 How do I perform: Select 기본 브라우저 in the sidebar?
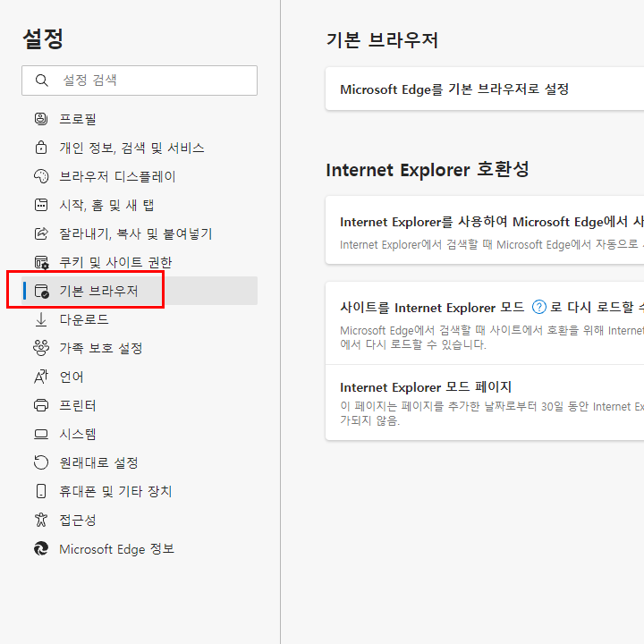pos(140,291)
